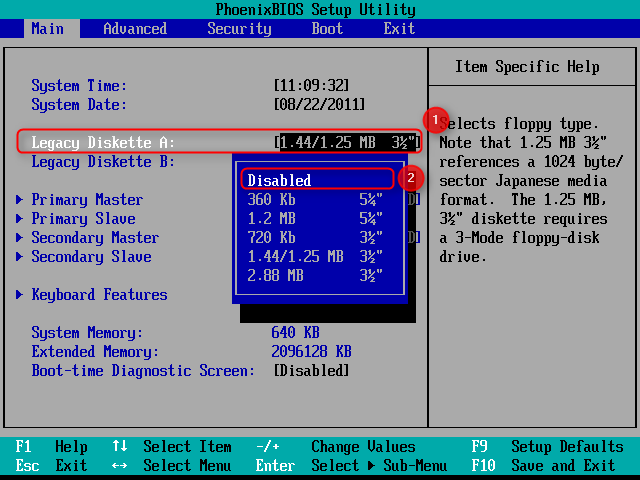Choose 1.2 MB 5¼" floppy type

click(x=315, y=218)
